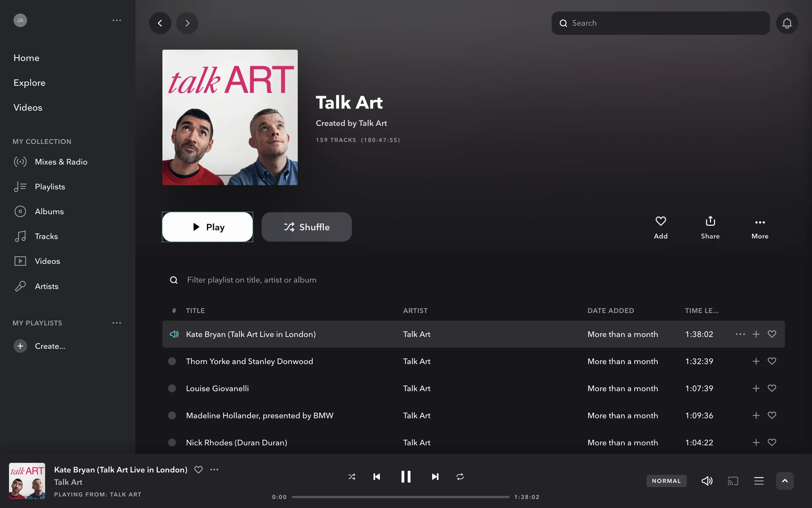The width and height of the screenshot is (812, 508).
Task: Favorite the Louise Giovanelli track
Action: (x=772, y=388)
